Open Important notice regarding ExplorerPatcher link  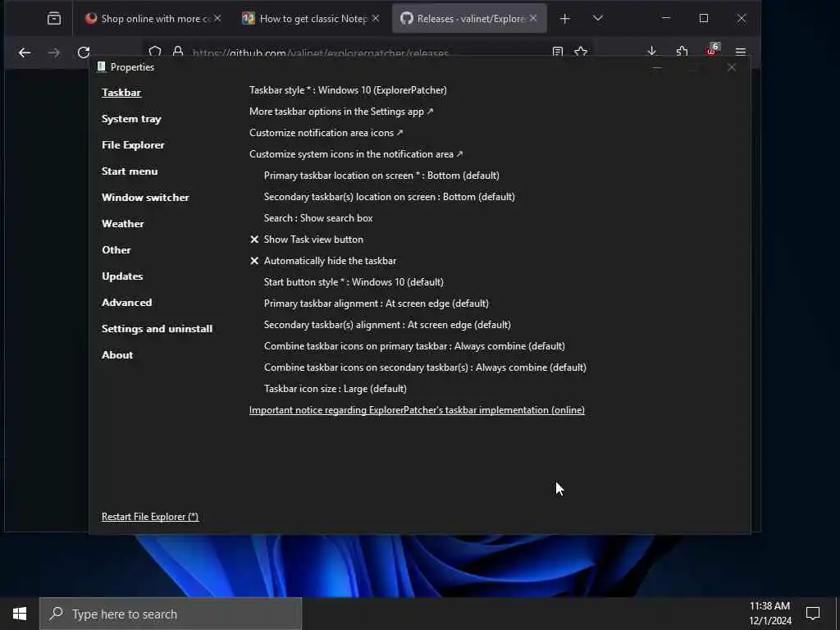[417, 410]
